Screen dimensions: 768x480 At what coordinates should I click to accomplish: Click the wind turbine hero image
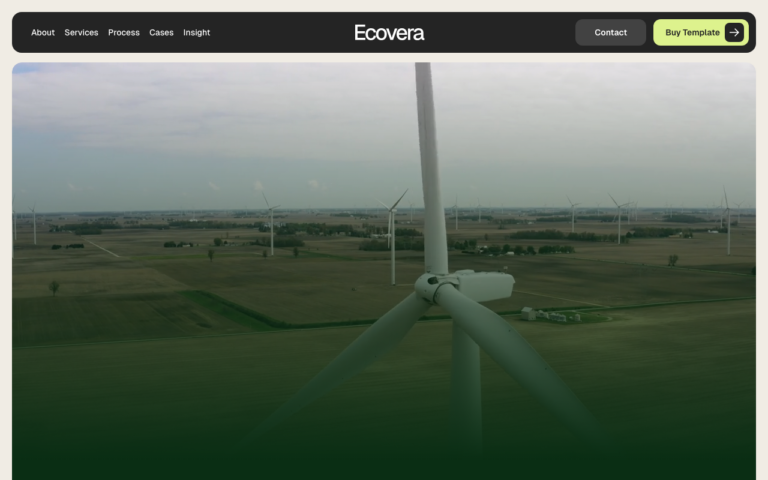pyautogui.click(x=384, y=271)
